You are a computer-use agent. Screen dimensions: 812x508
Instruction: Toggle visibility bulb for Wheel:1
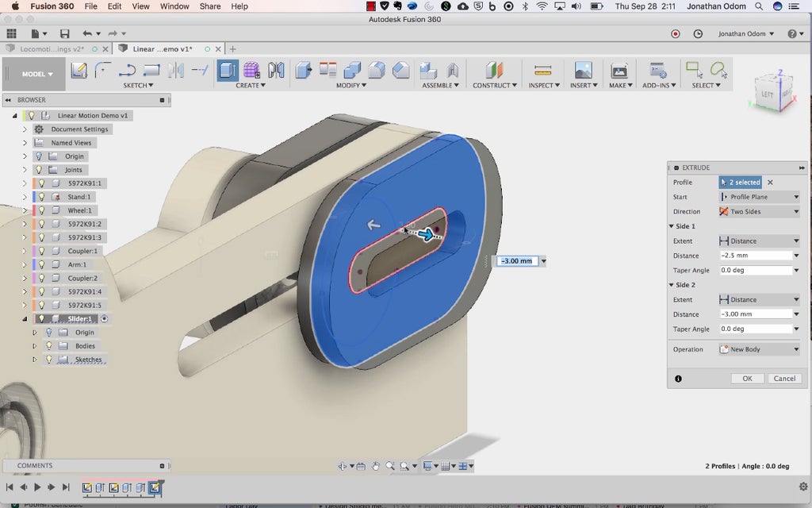[x=43, y=210]
